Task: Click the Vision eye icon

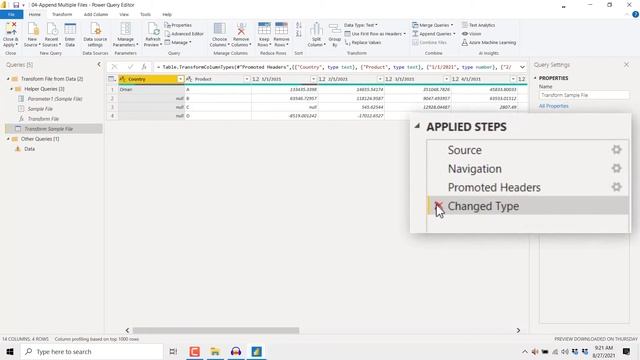Action: point(464,33)
